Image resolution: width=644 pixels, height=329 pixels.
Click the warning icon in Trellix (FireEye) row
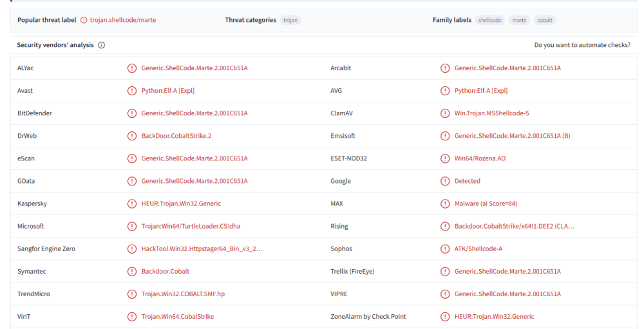pos(445,272)
